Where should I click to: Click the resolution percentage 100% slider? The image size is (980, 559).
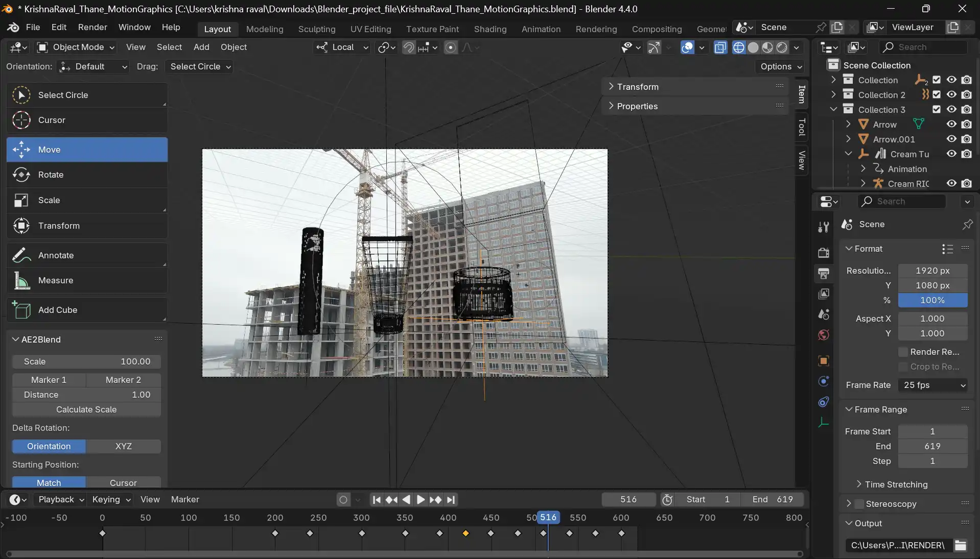click(x=932, y=300)
